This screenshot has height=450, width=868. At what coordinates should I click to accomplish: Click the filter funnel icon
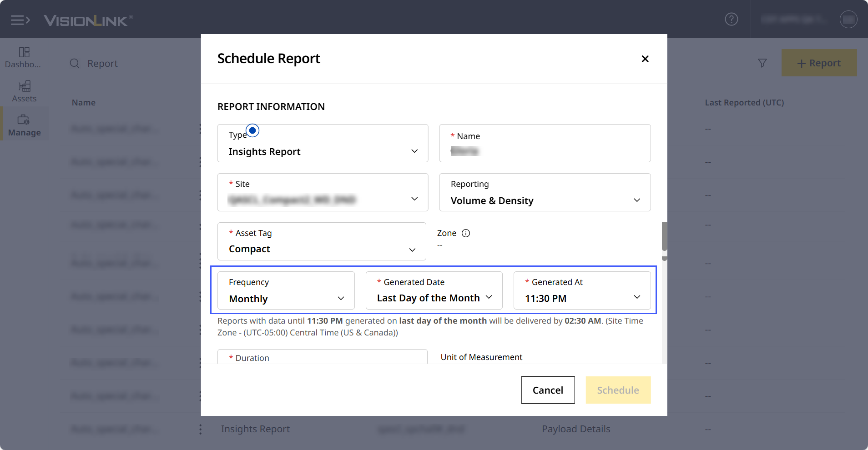762,63
